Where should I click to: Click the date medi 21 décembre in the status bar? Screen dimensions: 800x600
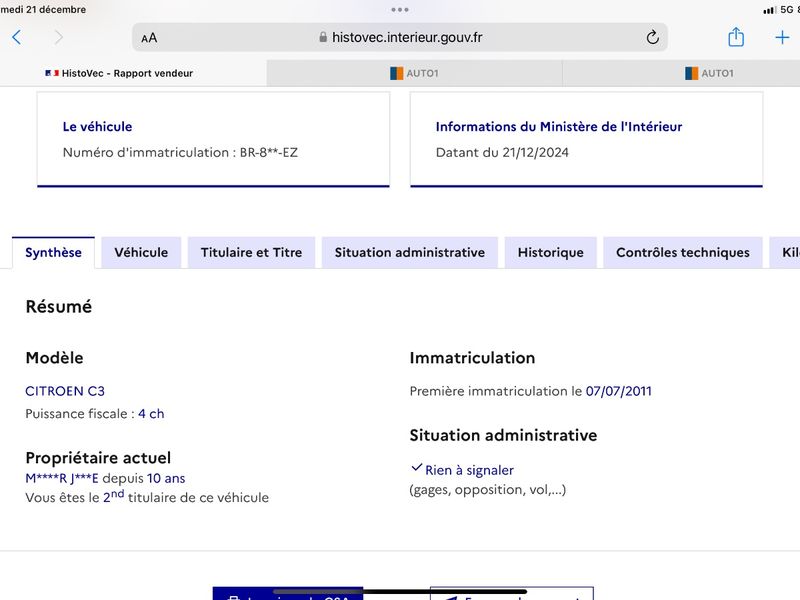[43, 9]
